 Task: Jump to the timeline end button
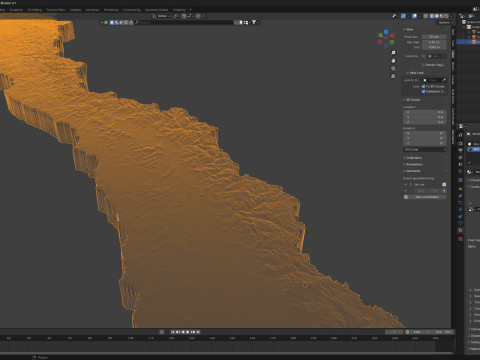click(198, 332)
